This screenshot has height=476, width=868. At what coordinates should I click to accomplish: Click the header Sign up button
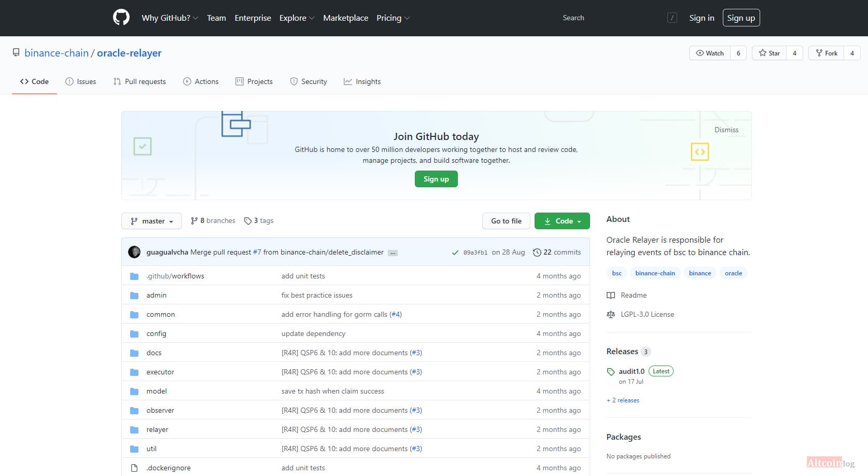[741, 18]
